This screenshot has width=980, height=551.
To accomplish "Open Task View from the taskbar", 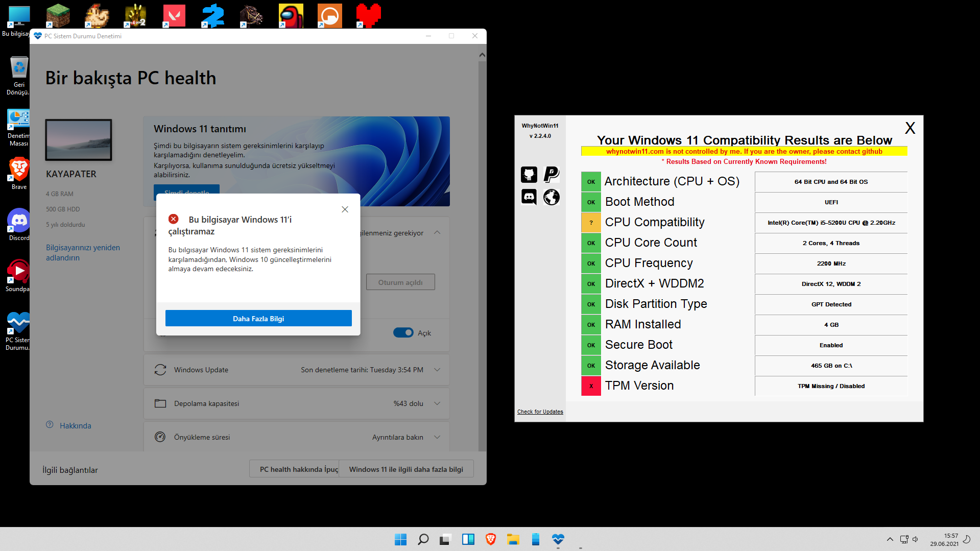I will (445, 539).
